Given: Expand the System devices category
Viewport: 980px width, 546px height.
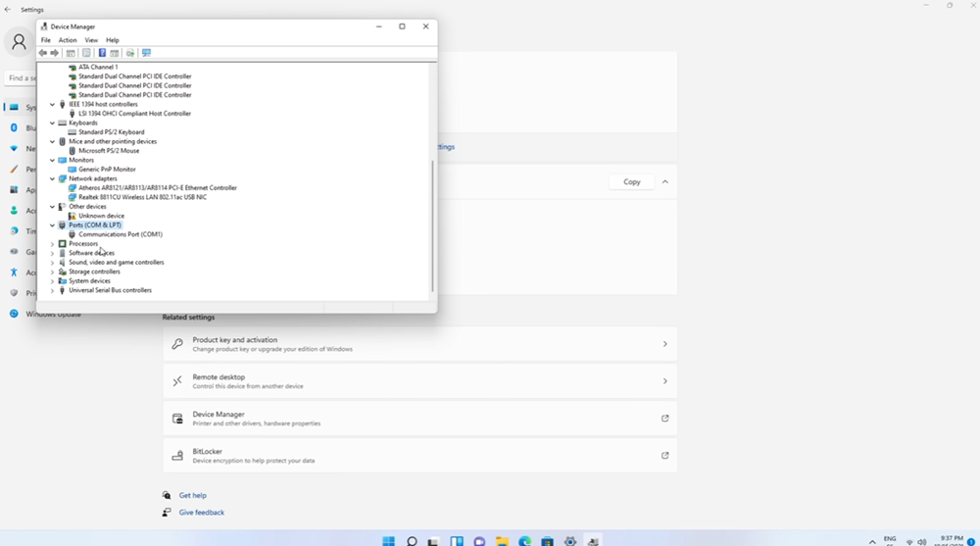Looking at the screenshot, I should tap(53, 280).
